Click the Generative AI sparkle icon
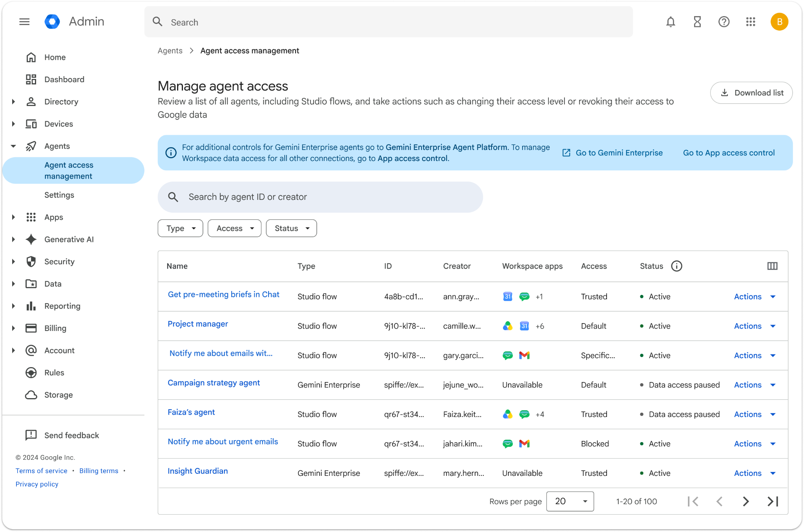The height and width of the screenshot is (532, 804). click(31, 239)
